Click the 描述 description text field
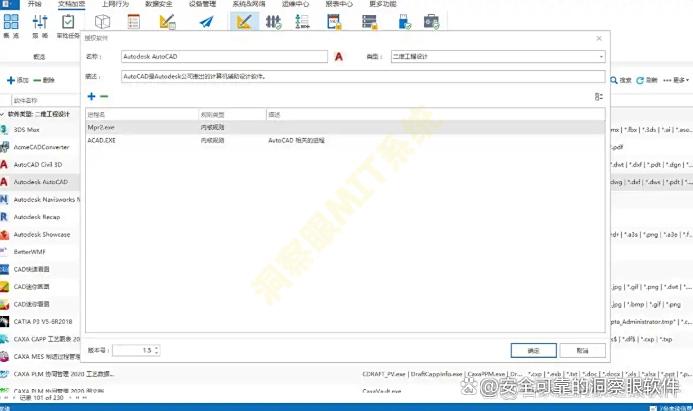This screenshot has width=693, height=411. coord(363,76)
